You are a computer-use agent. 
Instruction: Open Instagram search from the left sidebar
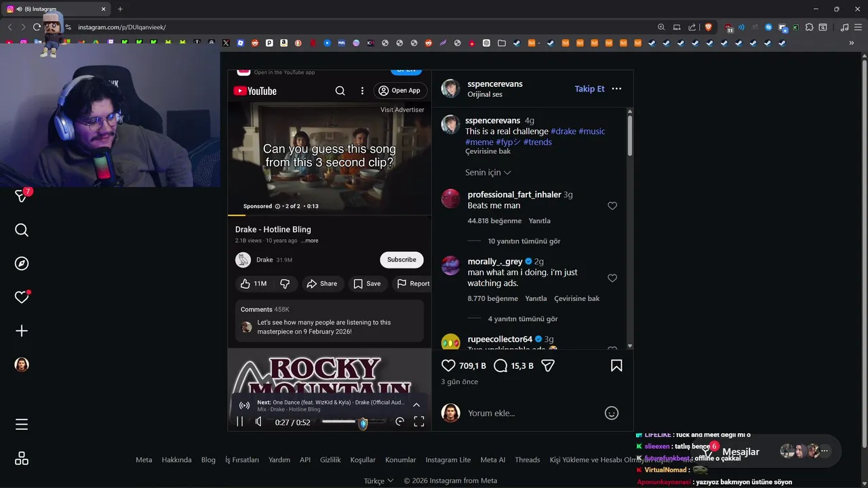pos(22,230)
